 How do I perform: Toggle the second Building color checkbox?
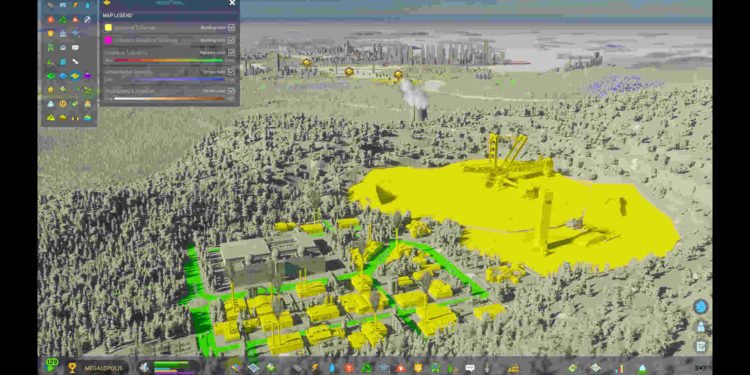(231, 41)
